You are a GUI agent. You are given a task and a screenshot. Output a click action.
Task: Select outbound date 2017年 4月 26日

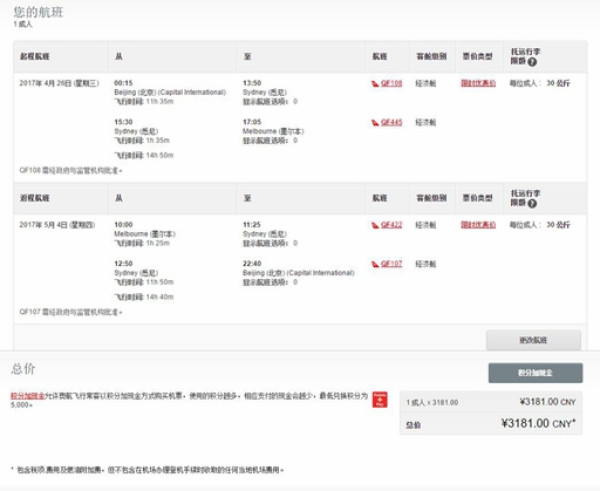(59, 83)
